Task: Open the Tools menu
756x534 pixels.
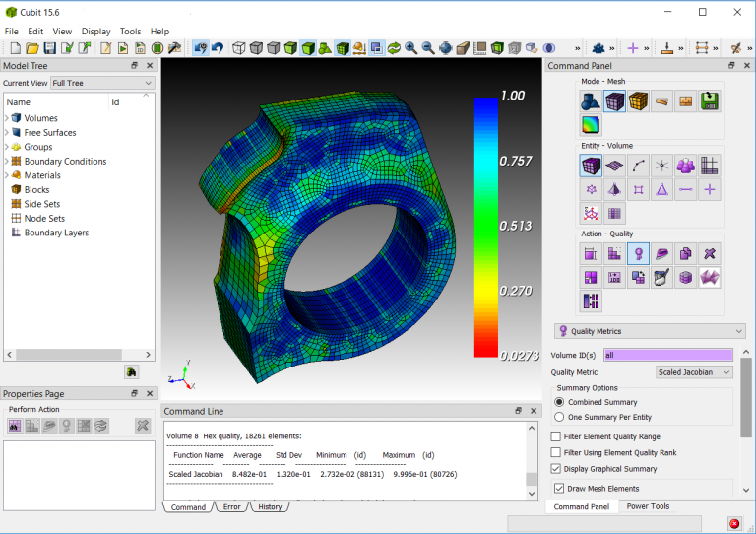Action: [130, 32]
